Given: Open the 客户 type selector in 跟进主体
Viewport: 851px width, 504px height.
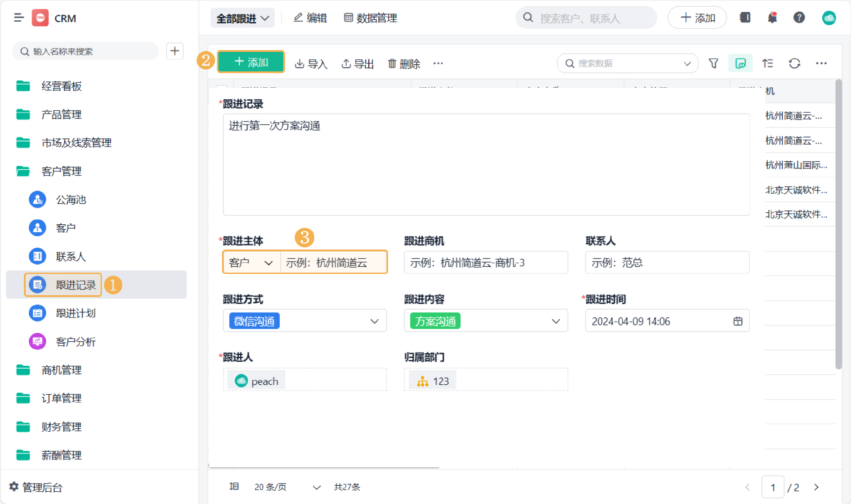Looking at the screenshot, I should [x=251, y=262].
